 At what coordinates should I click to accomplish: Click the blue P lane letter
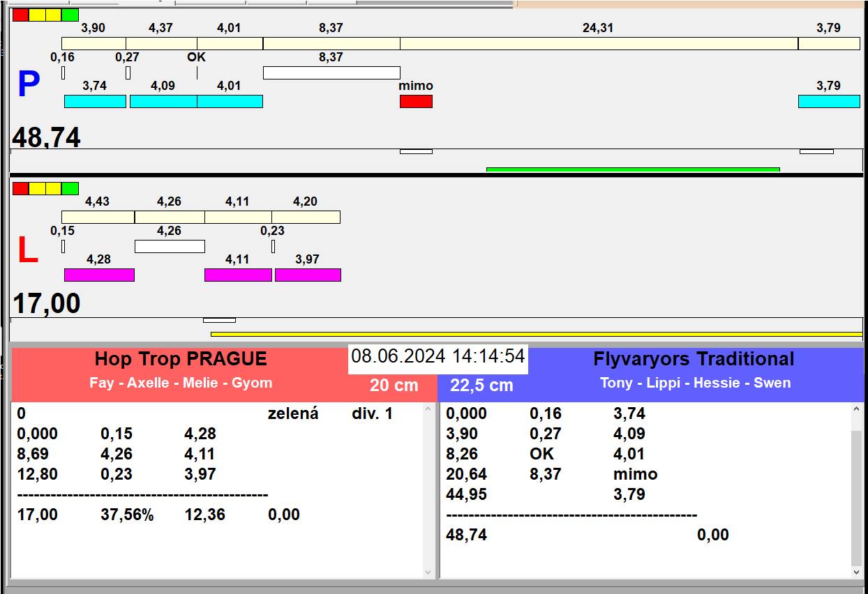[29, 84]
